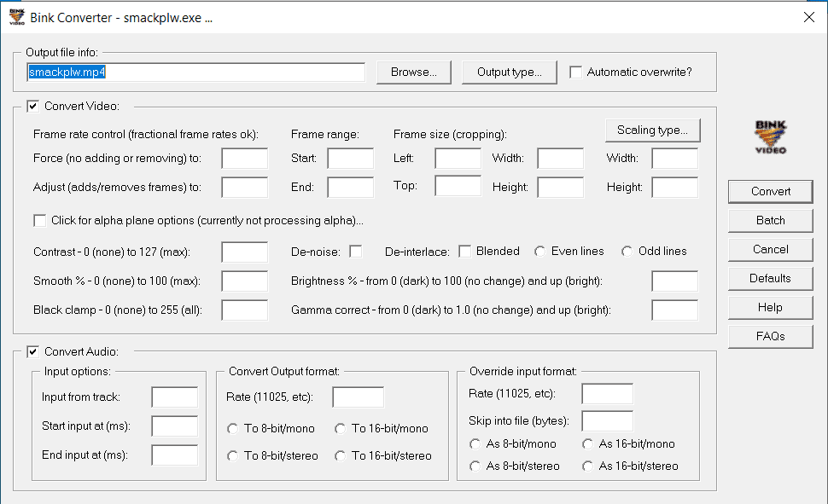Open the Scaling type... options
The image size is (828, 504).
click(653, 130)
